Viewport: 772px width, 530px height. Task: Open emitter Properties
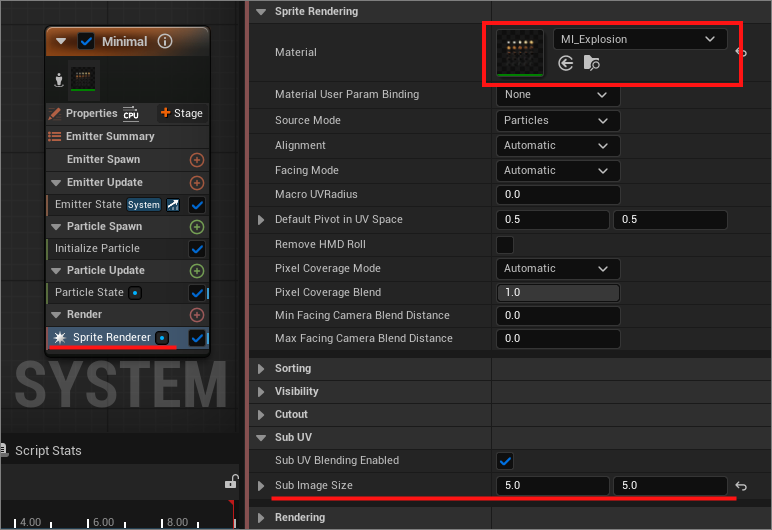92,114
